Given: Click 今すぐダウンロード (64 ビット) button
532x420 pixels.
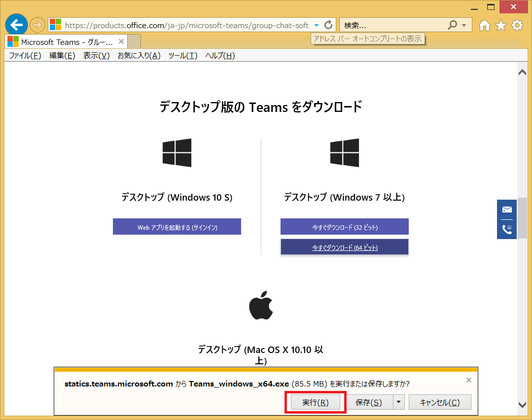Looking at the screenshot, I should tap(344, 247).
